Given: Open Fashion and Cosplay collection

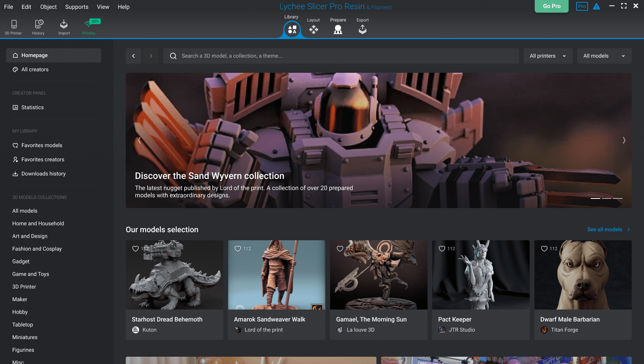Looking at the screenshot, I should pos(37,249).
